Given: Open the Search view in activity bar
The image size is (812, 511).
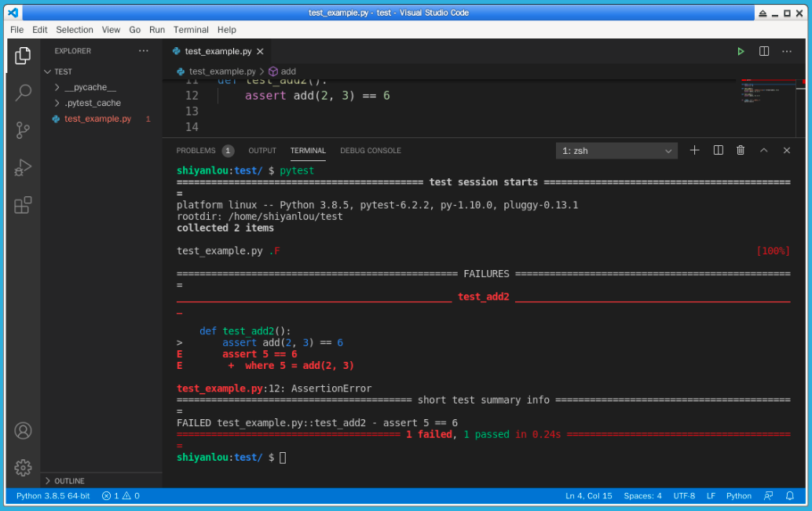Looking at the screenshot, I should 23,93.
